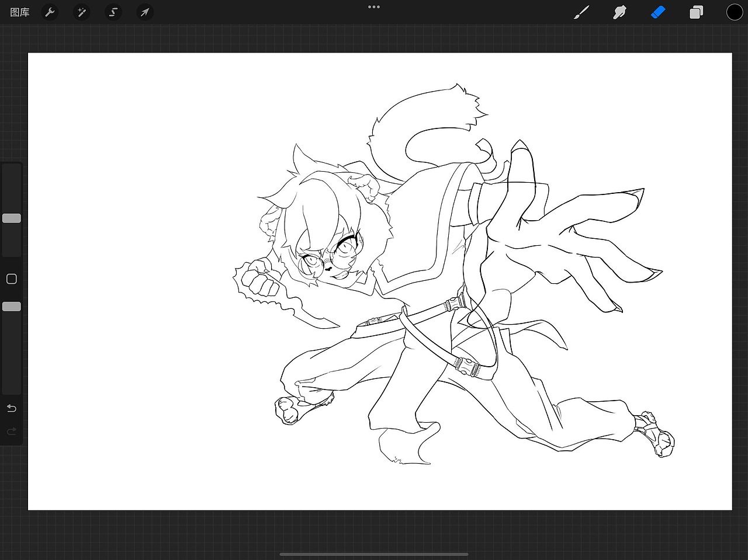Image resolution: width=748 pixels, height=560 pixels.
Task: Open the Adjustments magic wand menu
Action: click(81, 12)
